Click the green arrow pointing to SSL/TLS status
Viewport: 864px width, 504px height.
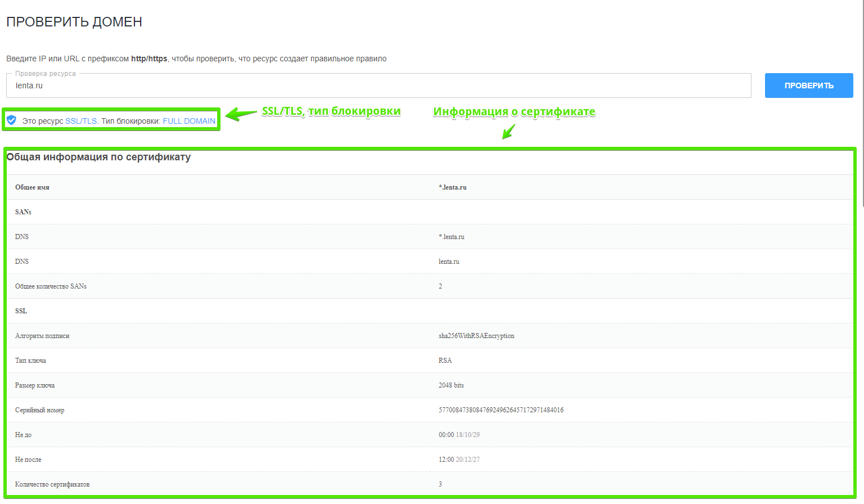coord(241,114)
